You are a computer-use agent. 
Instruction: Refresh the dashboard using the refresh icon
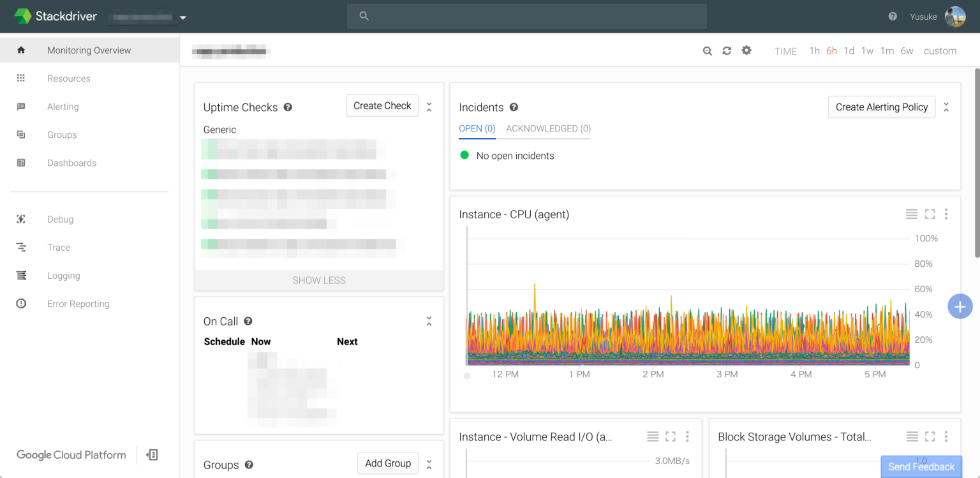[x=727, y=50]
